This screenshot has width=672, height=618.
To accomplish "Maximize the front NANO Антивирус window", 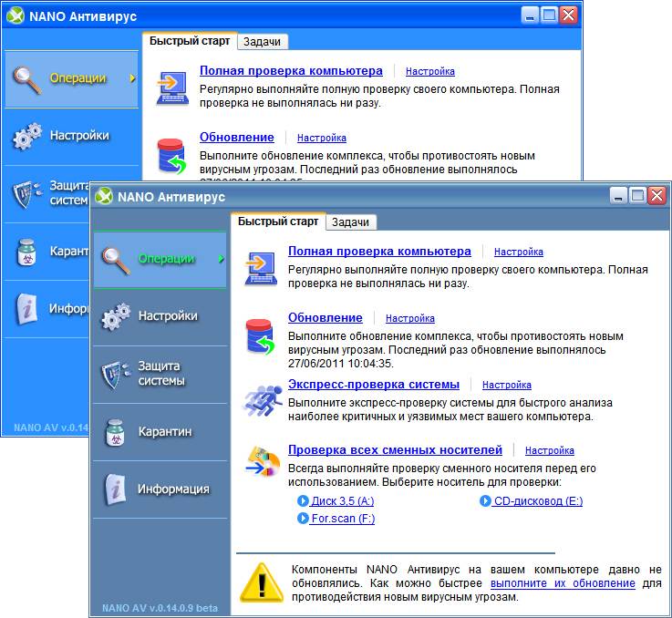I will tap(637, 196).
